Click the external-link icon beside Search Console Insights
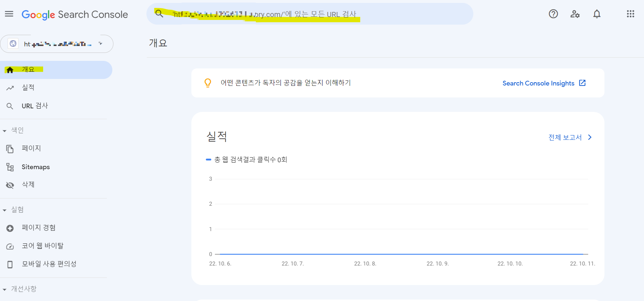This screenshot has height=301, width=644. 582,83
